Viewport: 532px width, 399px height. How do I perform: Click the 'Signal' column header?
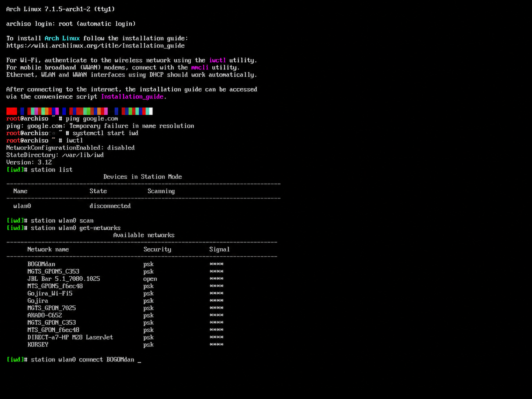click(219, 250)
